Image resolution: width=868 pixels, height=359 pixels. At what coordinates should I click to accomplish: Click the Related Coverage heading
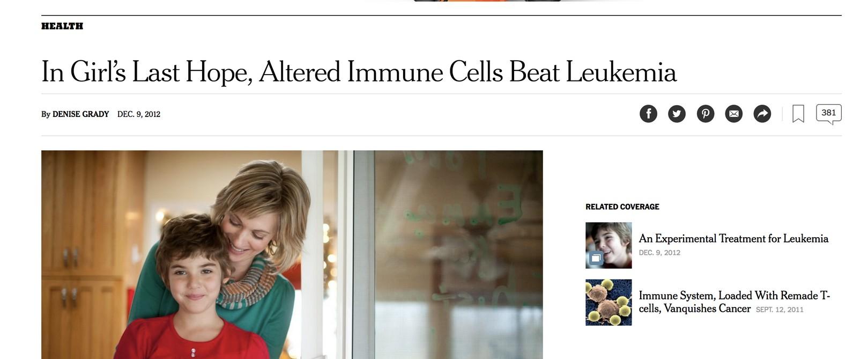[x=622, y=207]
